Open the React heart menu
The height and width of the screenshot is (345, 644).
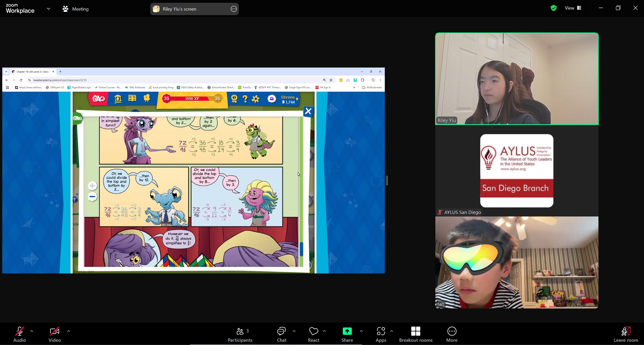(314, 334)
